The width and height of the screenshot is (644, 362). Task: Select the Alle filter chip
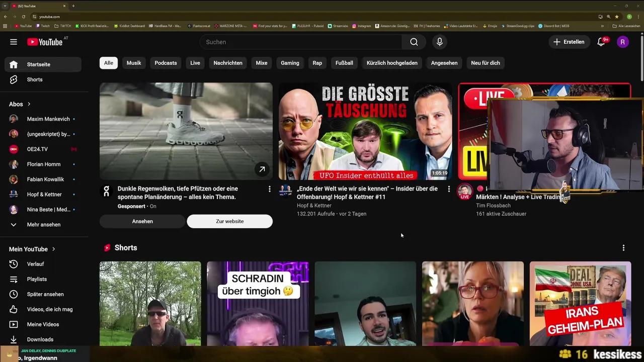click(x=109, y=63)
